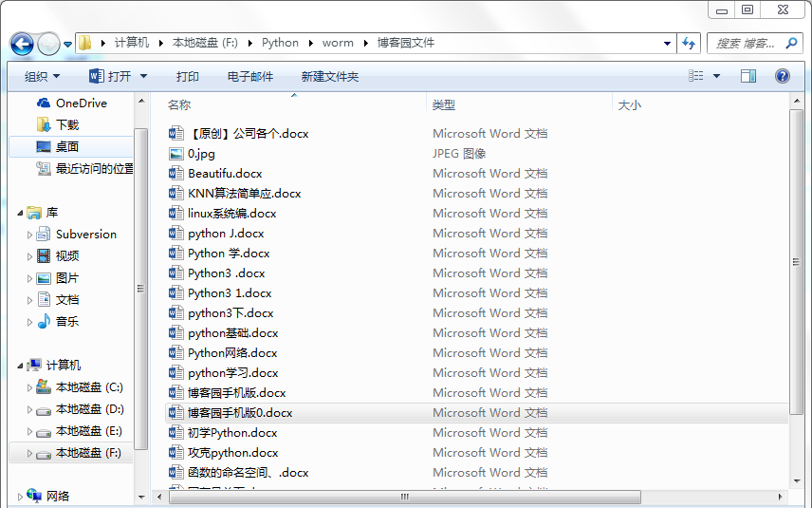The image size is (812, 508).
Task: Expand the Subversion library node
Action: point(29,235)
